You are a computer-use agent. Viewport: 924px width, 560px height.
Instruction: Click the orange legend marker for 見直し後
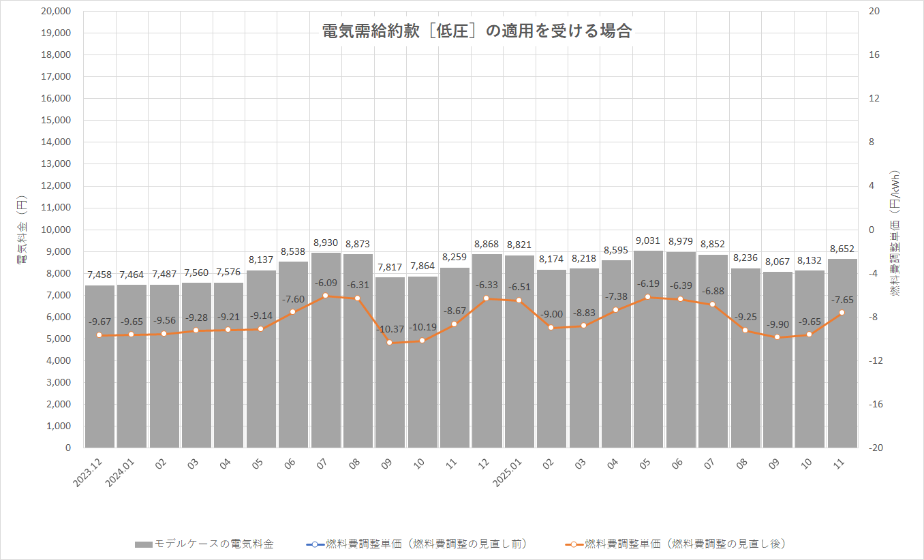tap(574, 544)
